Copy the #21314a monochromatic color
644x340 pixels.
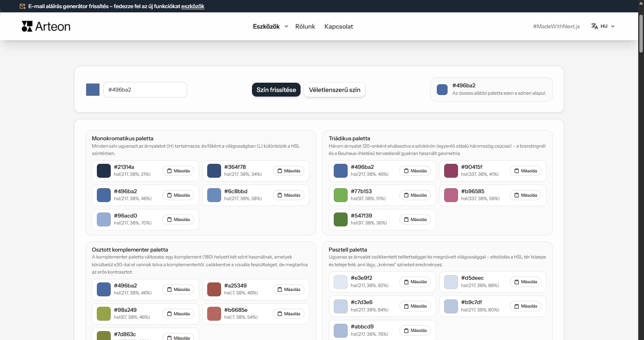coord(178,171)
